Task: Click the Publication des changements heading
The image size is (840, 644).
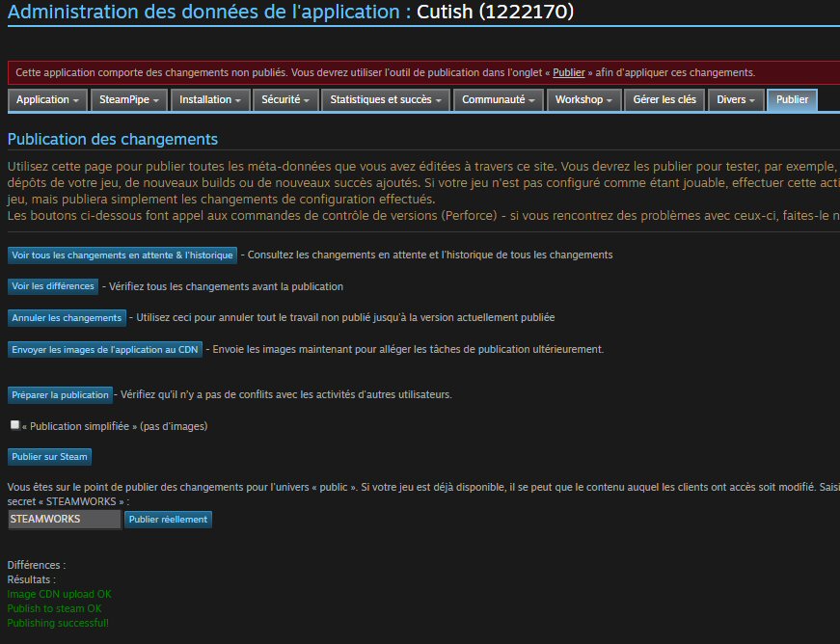Action: (x=113, y=139)
